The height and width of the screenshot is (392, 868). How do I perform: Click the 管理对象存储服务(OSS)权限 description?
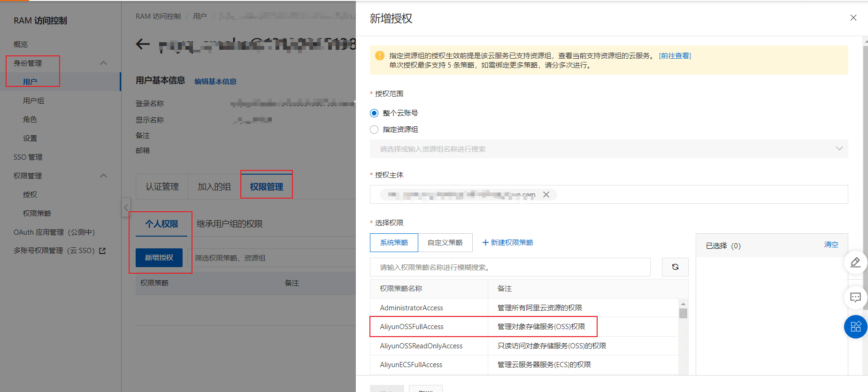541,327
